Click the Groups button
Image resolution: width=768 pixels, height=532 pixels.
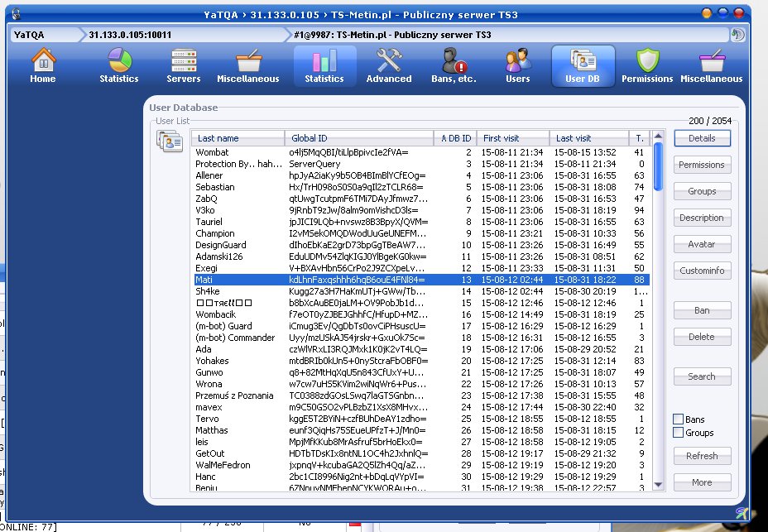703,191
